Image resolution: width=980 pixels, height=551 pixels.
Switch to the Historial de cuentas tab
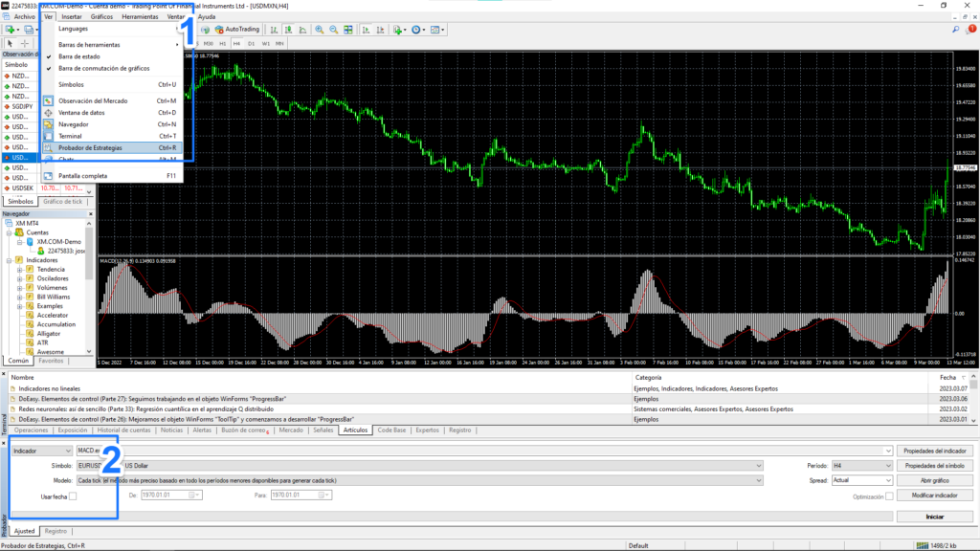[123, 430]
